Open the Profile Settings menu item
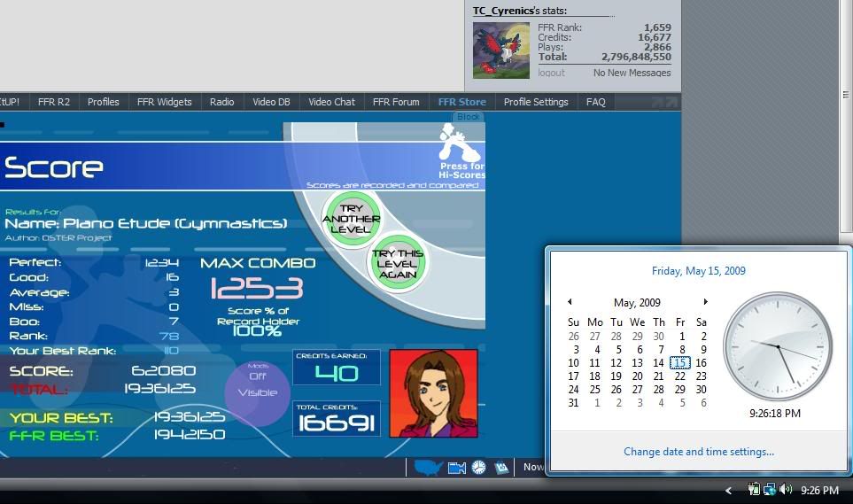This screenshot has width=853, height=504. click(x=536, y=102)
